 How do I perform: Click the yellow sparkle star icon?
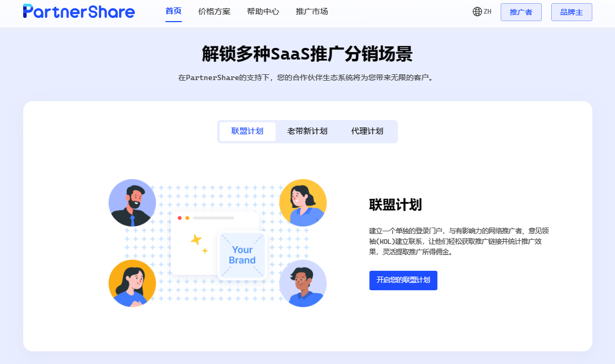coord(196,239)
